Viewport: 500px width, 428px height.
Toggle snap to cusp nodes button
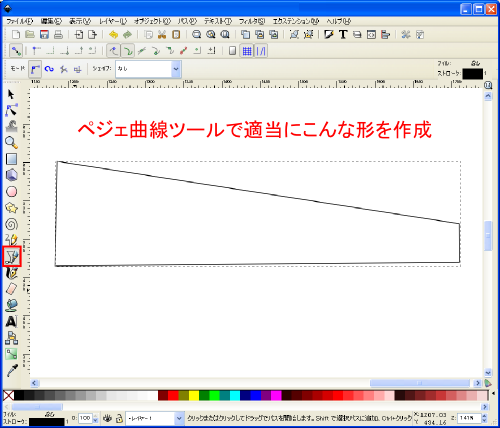coord(156,51)
